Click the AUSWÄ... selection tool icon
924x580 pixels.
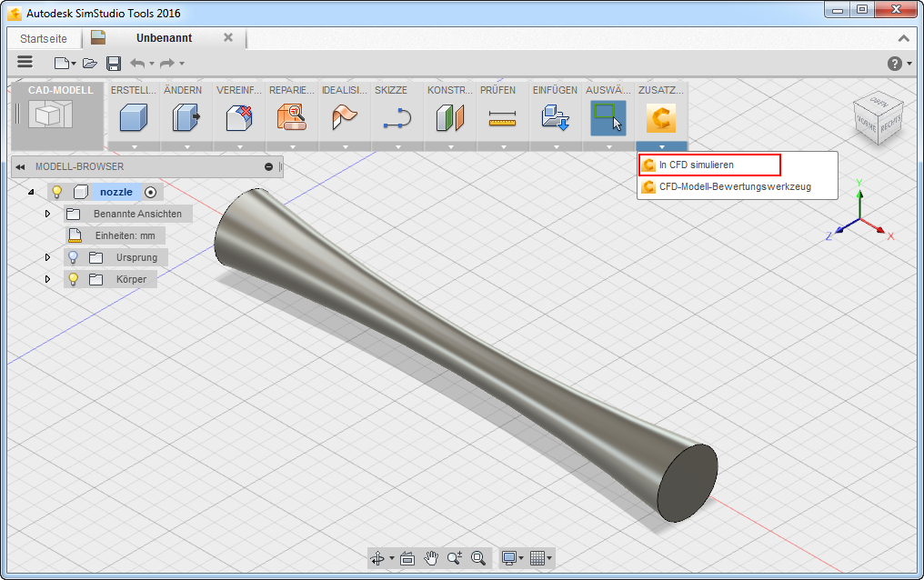point(608,118)
